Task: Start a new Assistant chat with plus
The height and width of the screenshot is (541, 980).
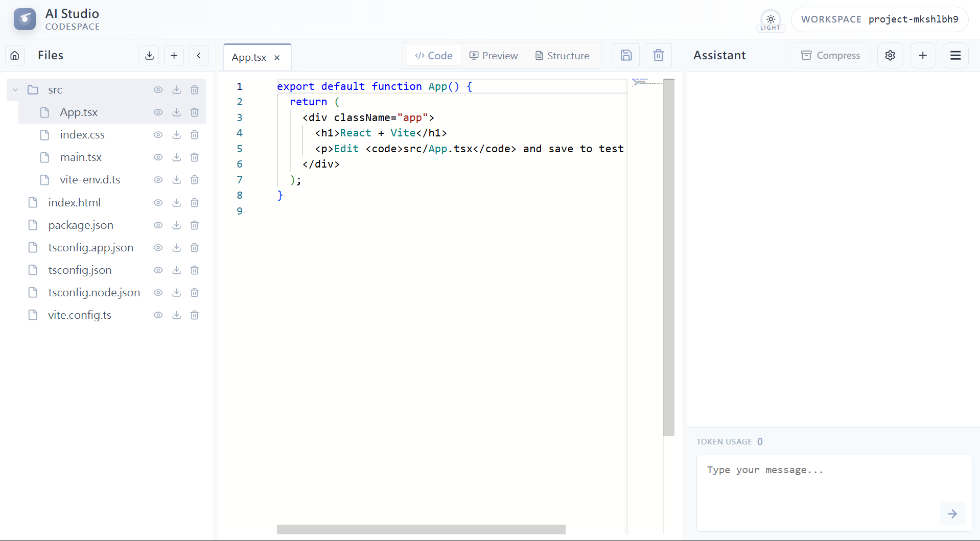Action: pyautogui.click(x=923, y=55)
